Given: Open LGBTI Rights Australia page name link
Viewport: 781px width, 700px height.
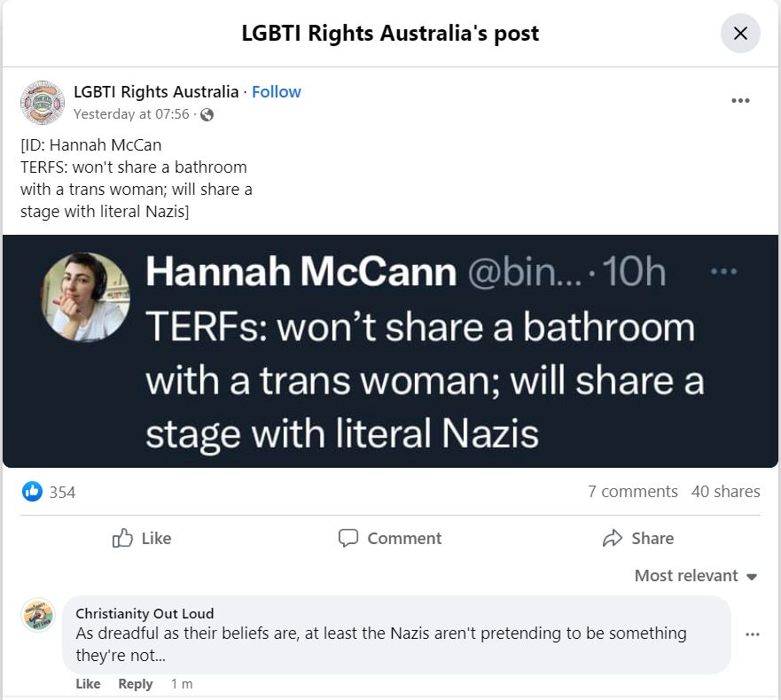Looking at the screenshot, I should (x=156, y=92).
